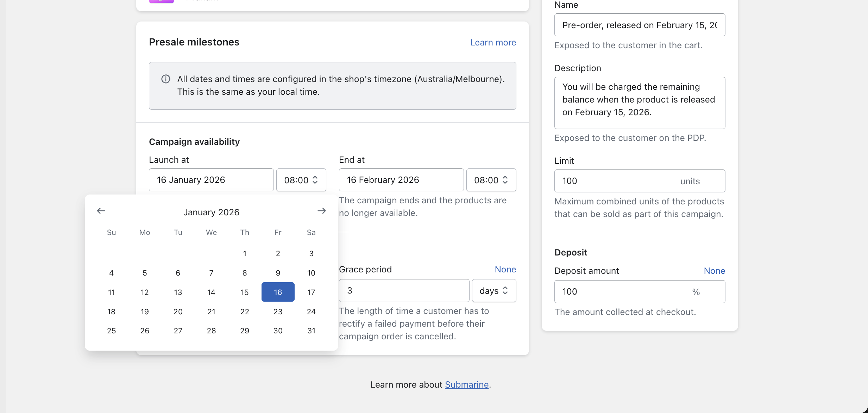Click None next to Grace period
The width and height of the screenshot is (868, 413).
pos(505,269)
